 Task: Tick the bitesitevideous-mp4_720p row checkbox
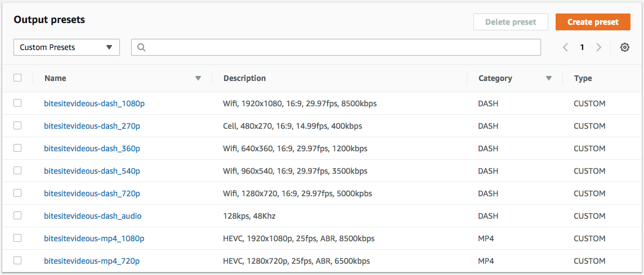tap(17, 260)
